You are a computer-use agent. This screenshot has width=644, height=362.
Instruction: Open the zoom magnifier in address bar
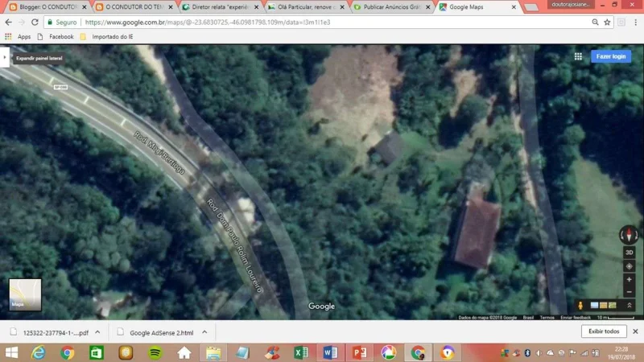coord(595,23)
